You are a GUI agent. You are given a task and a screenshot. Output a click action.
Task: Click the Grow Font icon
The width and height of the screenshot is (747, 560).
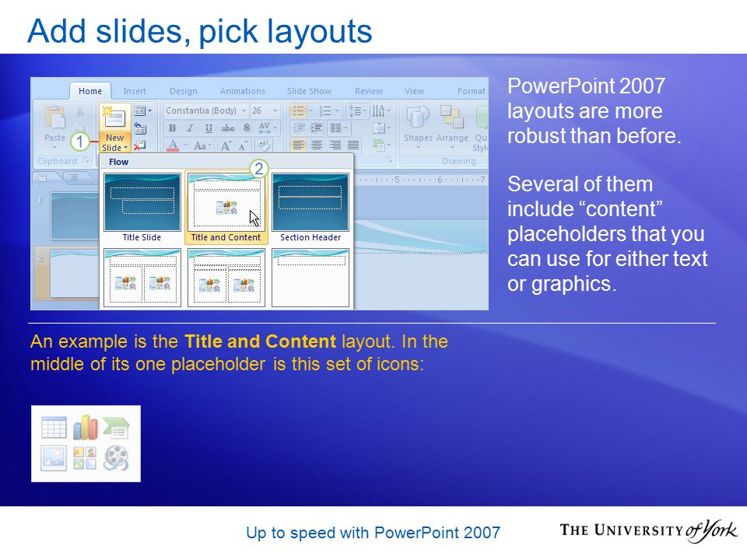pos(226,145)
